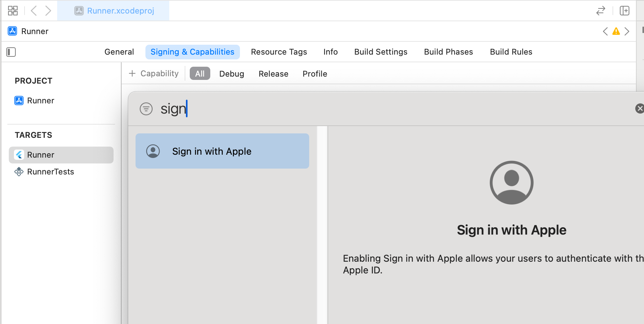Screen dimensions: 644x324
Task: Open the Runner.xcodeproj tab
Action: click(x=114, y=11)
